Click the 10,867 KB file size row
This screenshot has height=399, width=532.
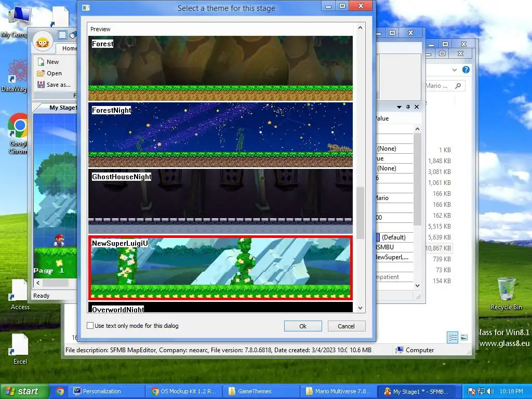(438, 248)
